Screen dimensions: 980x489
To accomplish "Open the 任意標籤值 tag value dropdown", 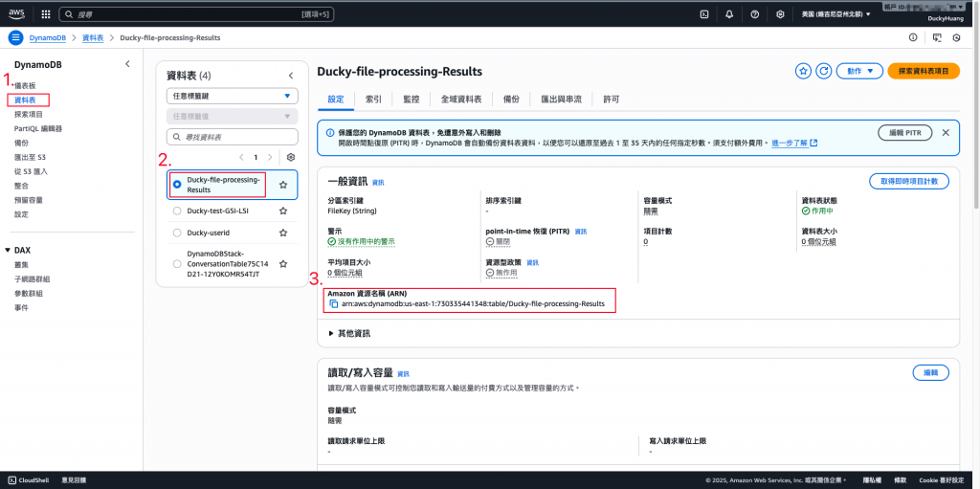I will pos(233,117).
